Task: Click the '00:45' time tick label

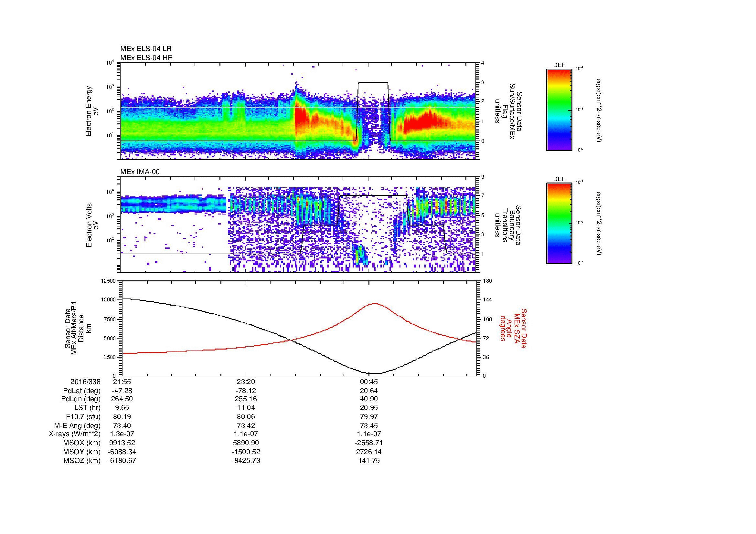Action: pyautogui.click(x=369, y=382)
